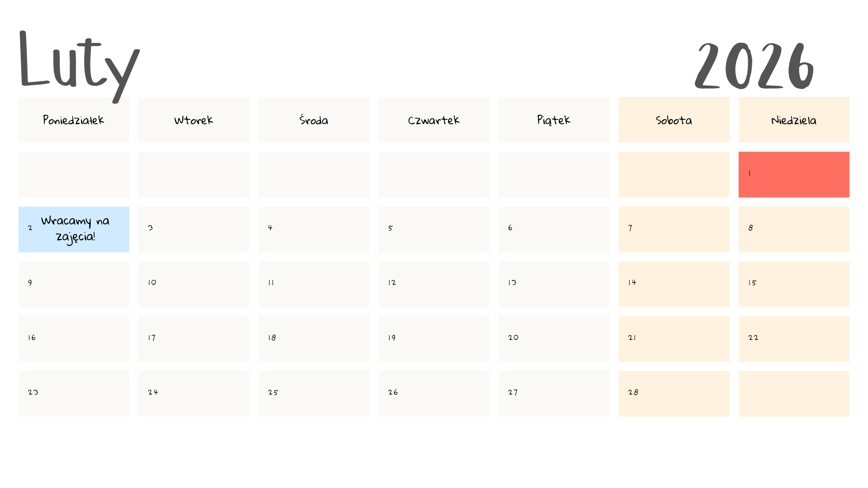This screenshot has height=488, width=868.
Task: Click the 2026 year heading
Action: click(x=754, y=66)
